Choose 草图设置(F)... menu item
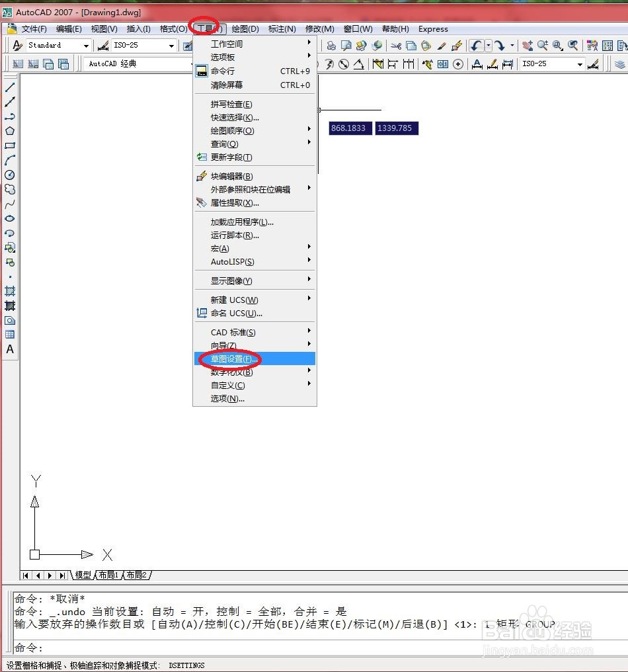This screenshot has width=628, height=672. click(x=255, y=358)
